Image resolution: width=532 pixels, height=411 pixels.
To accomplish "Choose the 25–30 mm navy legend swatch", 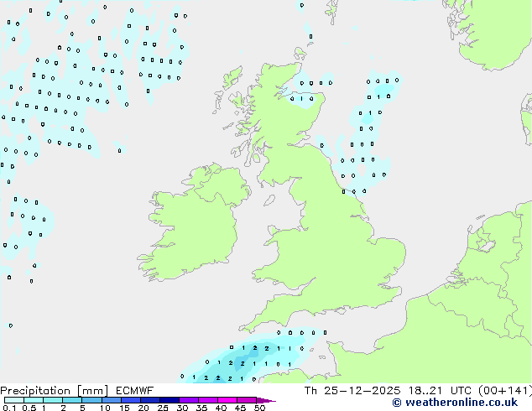I will (x=170, y=400).
